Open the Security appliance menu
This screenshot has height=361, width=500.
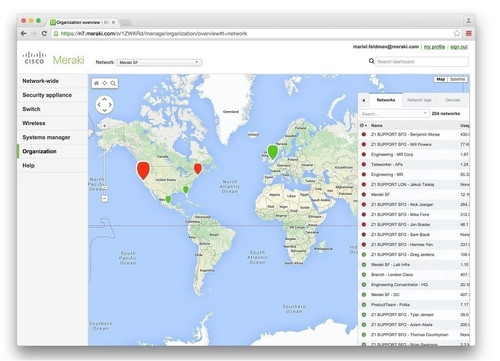point(52,95)
